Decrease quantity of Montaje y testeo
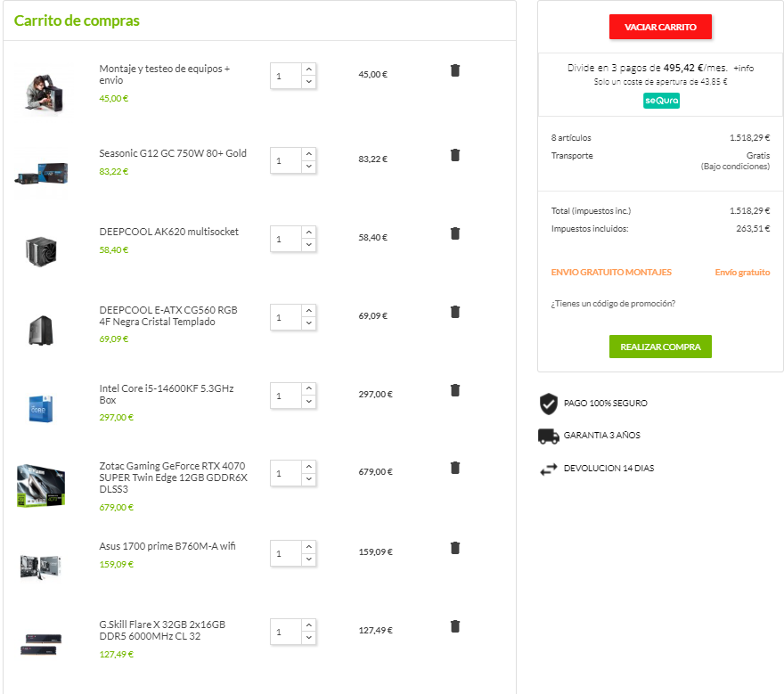 pyautogui.click(x=309, y=82)
